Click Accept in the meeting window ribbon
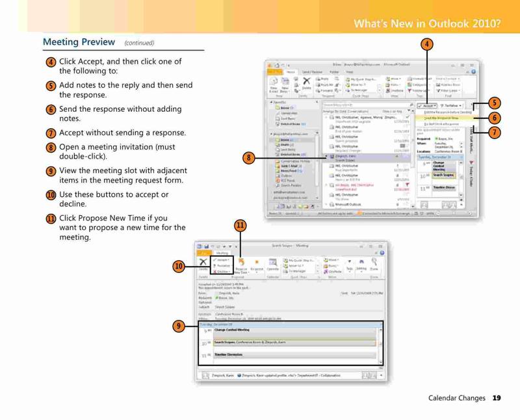This screenshot has height=420, width=520. [x=222, y=260]
